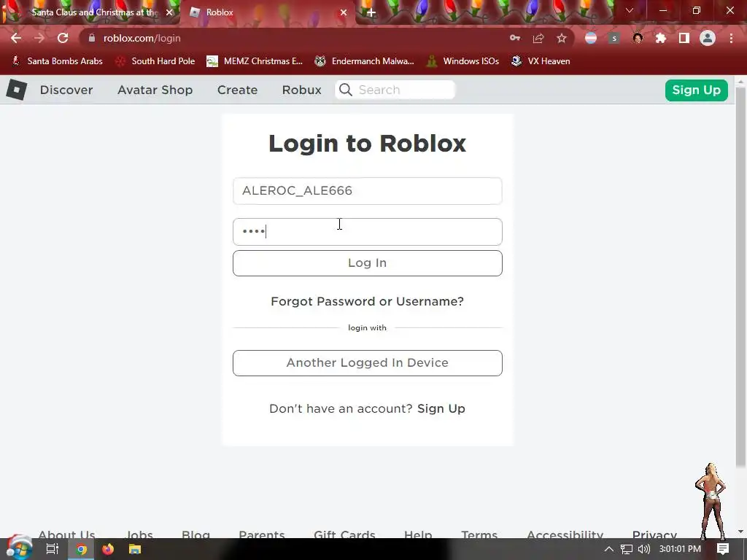This screenshot has height=560, width=747.
Task: Open Task View on taskbar
Action: (52, 549)
